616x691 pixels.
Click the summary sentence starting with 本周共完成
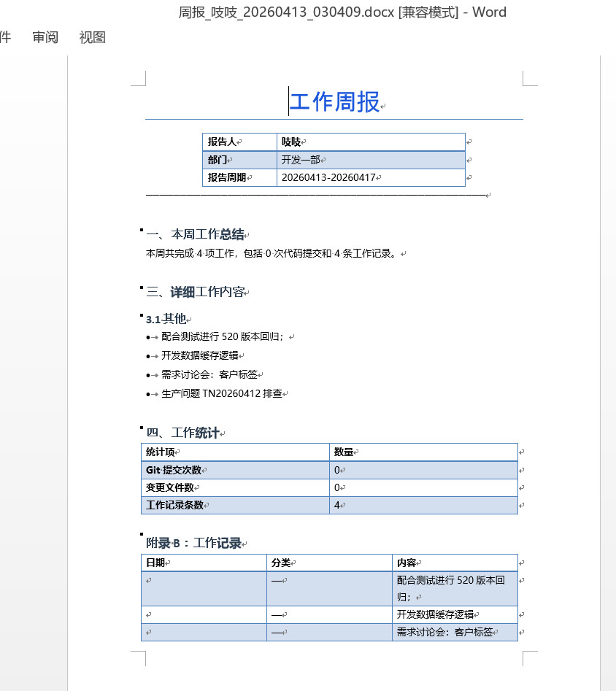click(272, 254)
